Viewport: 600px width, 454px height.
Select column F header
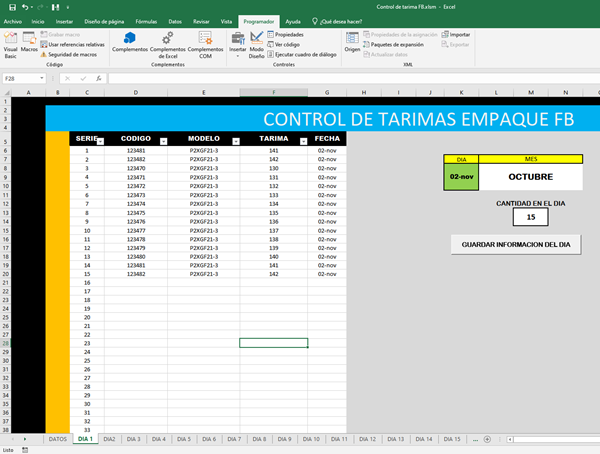pos(274,92)
